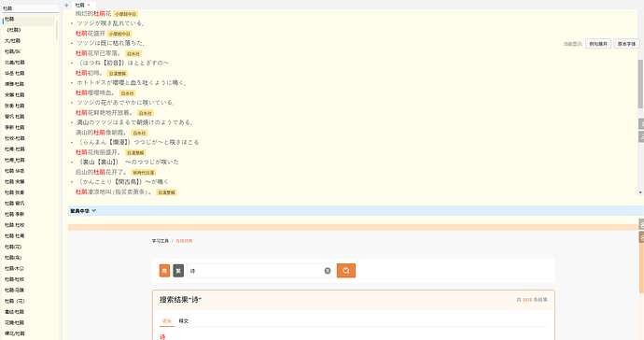Click the 搜索结果"诗" heading
Image resolution: width=644 pixels, height=340 pixels.
[181, 300]
